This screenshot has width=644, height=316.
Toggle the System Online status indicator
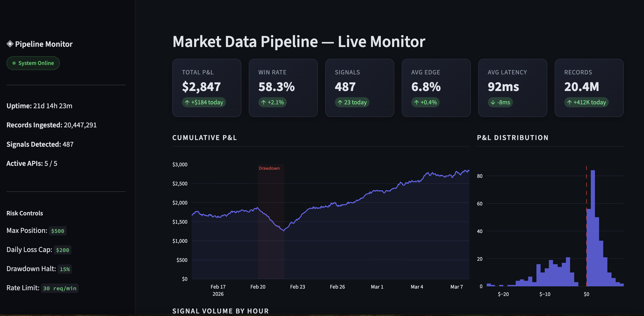click(33, 63)
